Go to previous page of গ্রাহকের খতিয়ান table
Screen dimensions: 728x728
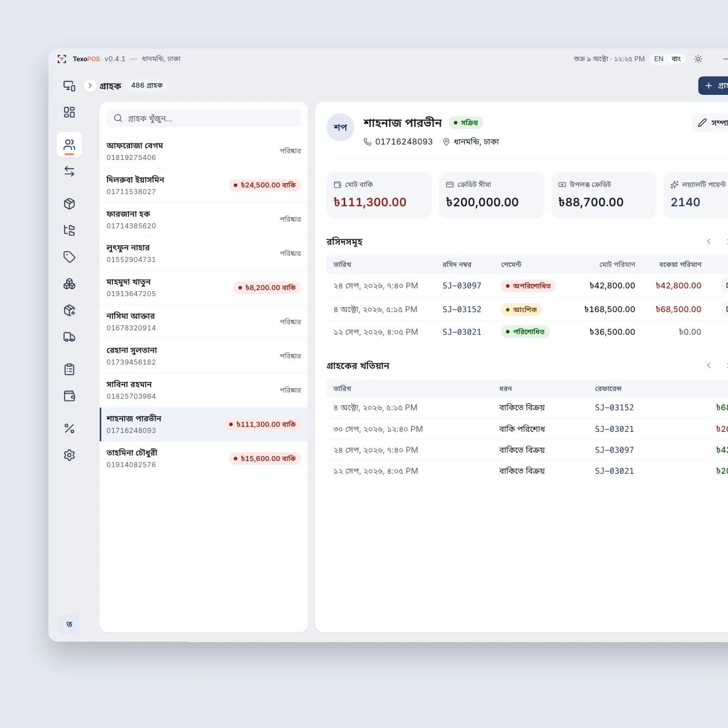709,366
